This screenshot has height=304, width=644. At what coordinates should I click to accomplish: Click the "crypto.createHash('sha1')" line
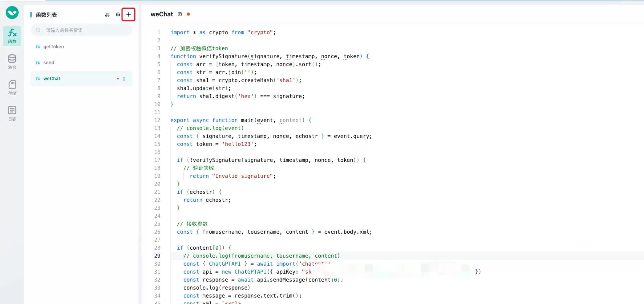[x=239, y=80]
